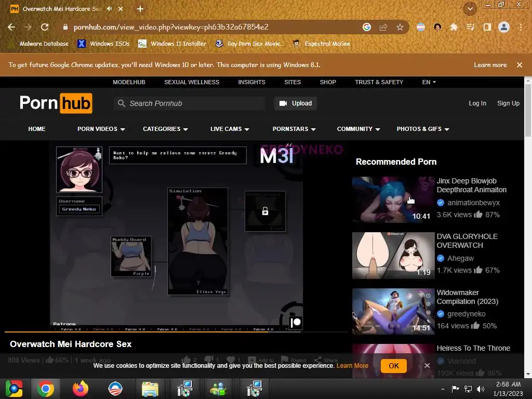Go to the HOME navigation item
532x399 pixels.
37,129
